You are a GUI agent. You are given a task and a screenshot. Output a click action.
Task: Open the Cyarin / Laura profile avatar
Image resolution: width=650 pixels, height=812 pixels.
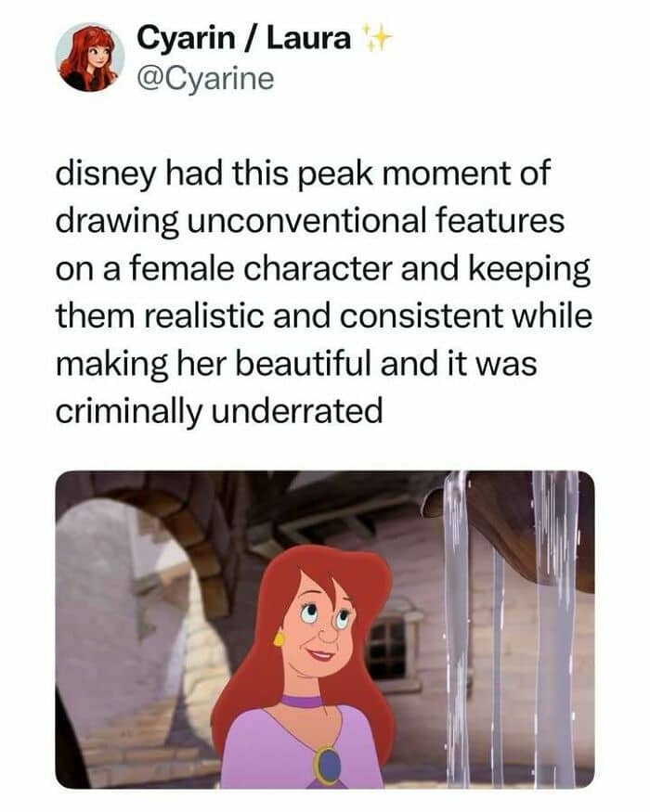[90, 58]
